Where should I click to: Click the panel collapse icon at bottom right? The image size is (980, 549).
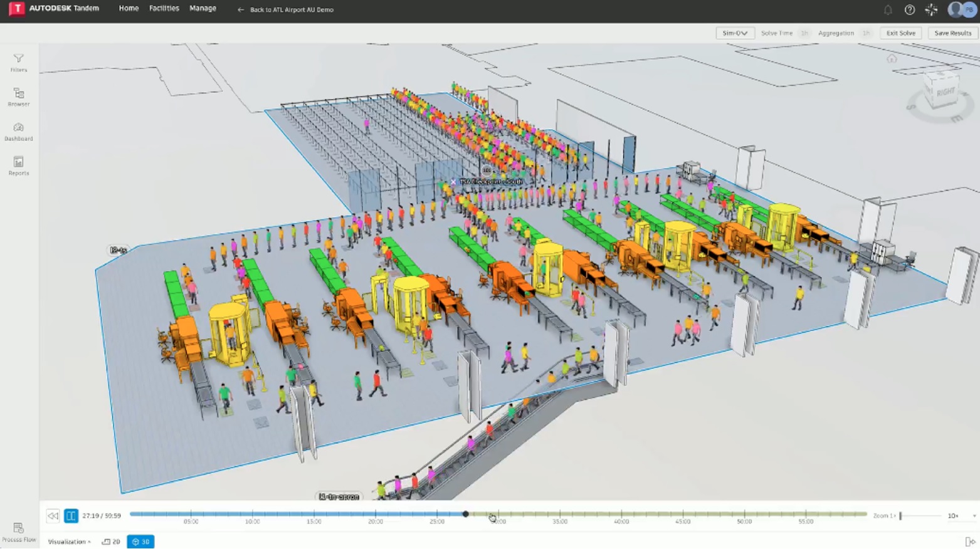970,541
